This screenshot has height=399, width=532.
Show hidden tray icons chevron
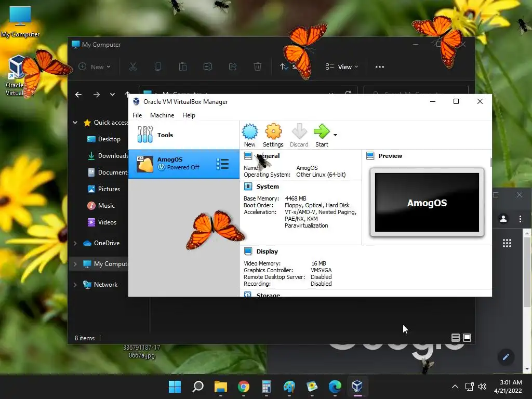pos(455,387)
